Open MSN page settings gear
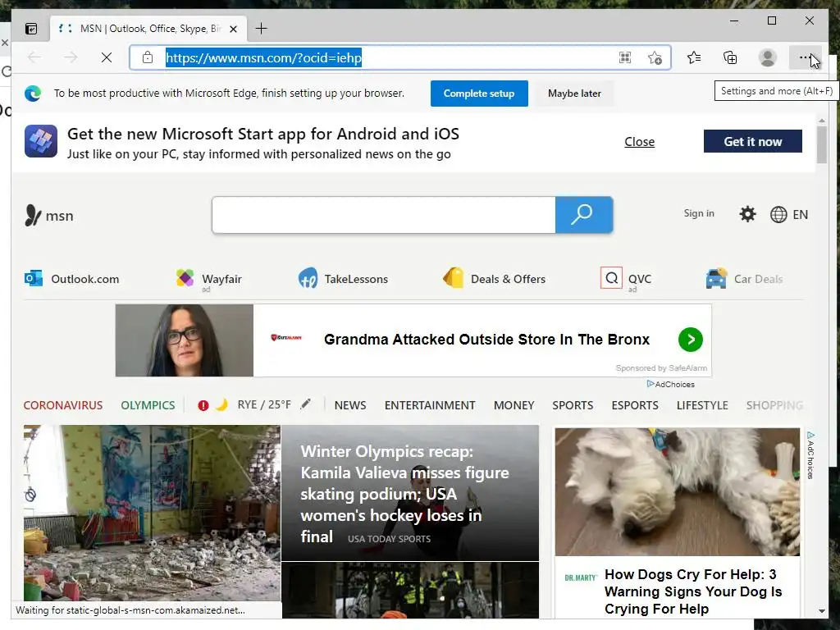 tap(747, 214)
